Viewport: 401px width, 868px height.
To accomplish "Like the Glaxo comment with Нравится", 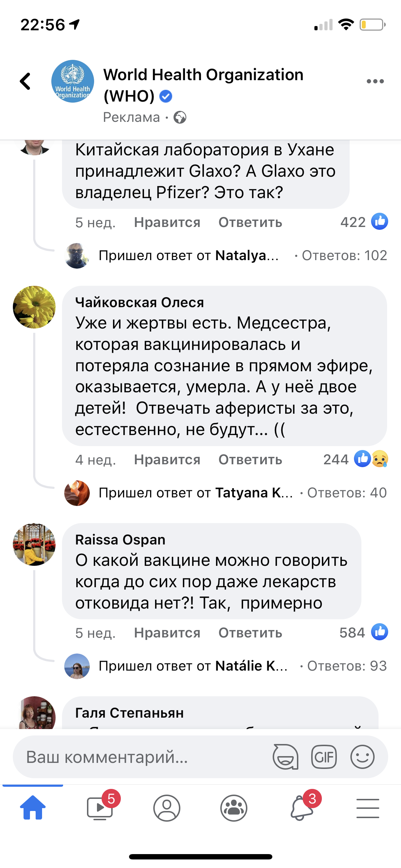I will pyautogui.click(x=167, y=222).
